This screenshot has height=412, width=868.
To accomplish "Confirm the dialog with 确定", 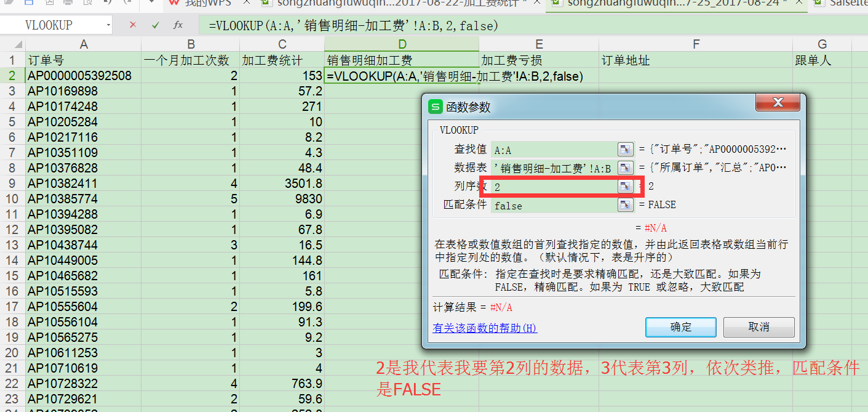I will (681, 327).
